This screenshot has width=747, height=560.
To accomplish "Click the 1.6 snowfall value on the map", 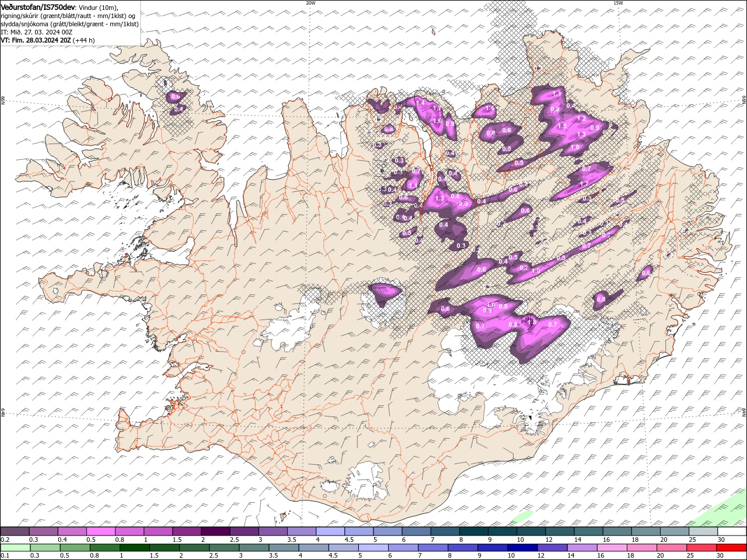I will coord(437,121).
